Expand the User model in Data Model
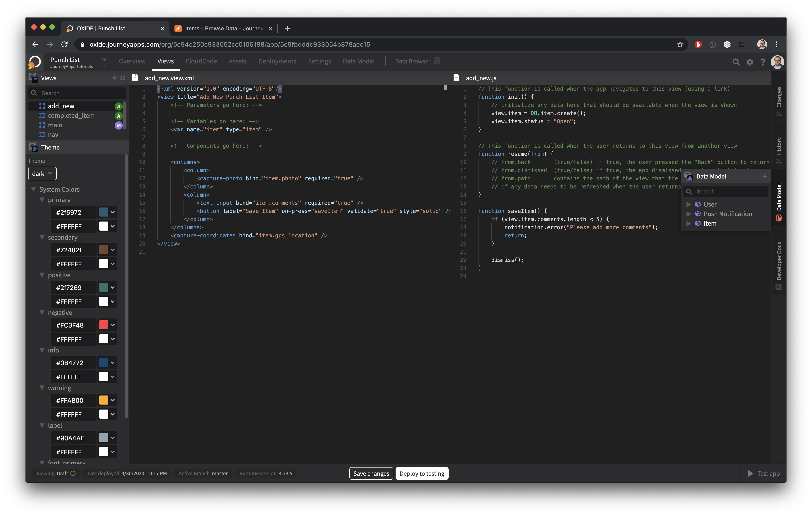This screenshot has height=516, width=812. (x=689, y=204)
